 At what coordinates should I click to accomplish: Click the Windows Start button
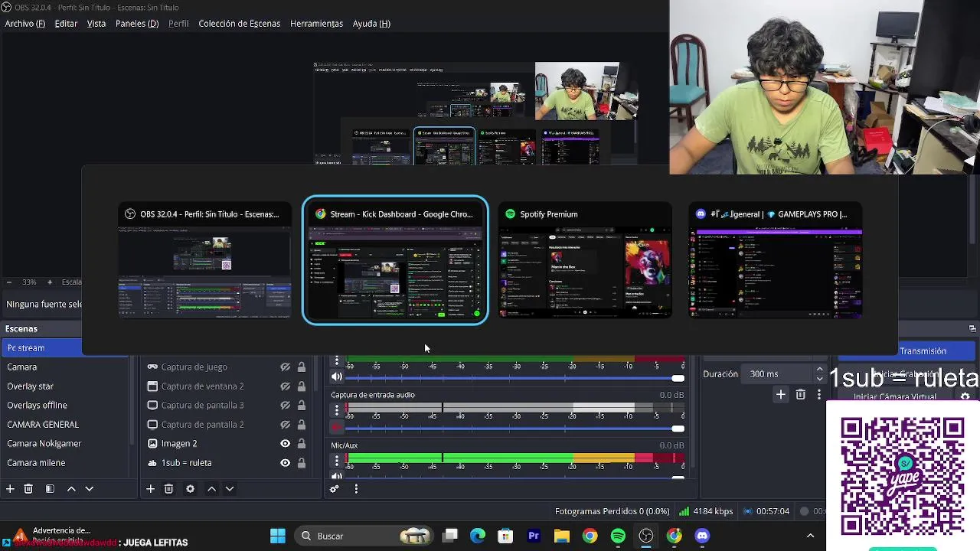coord(278,536)
